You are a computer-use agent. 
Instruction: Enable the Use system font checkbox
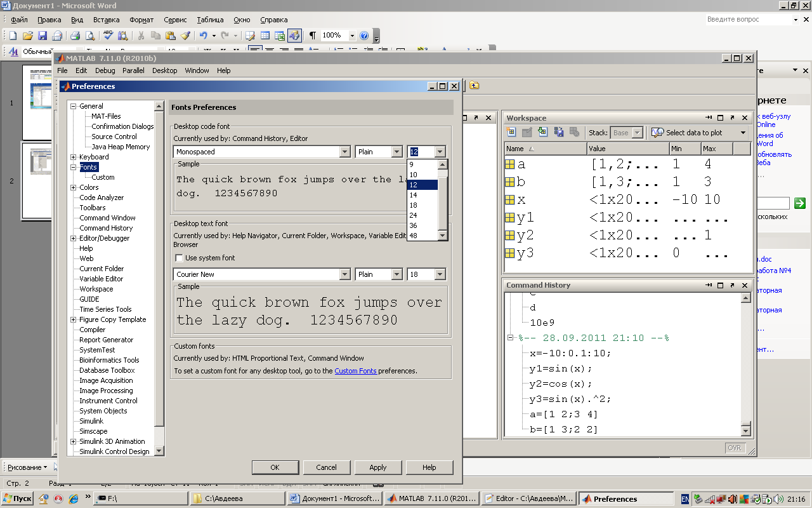(179, 258)
